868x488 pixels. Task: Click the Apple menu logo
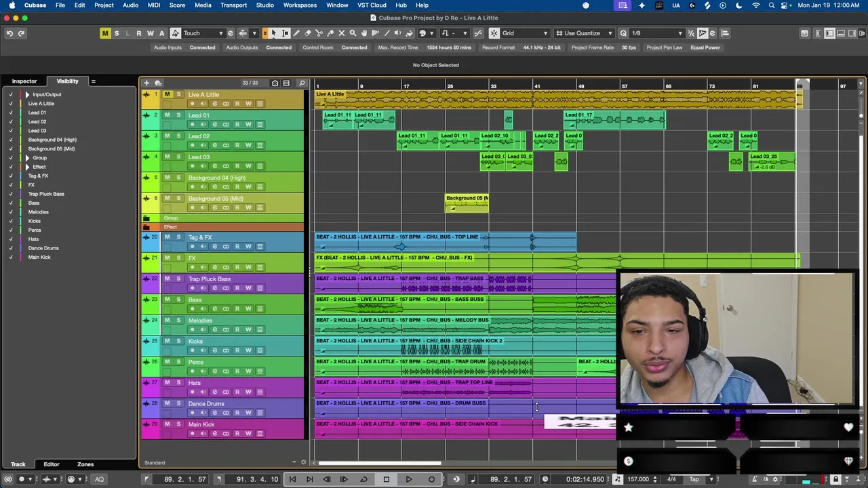12,5
